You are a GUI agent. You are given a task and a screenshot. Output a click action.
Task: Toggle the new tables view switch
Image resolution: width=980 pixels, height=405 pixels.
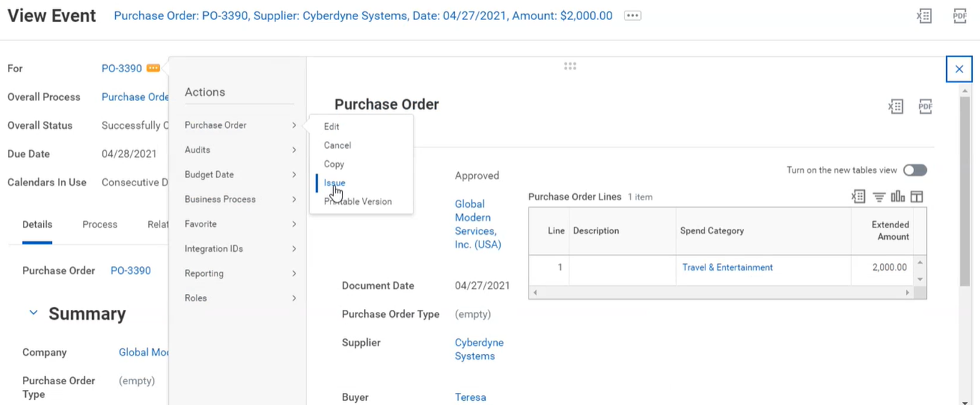pyautogui.click(x=915, y=170)
